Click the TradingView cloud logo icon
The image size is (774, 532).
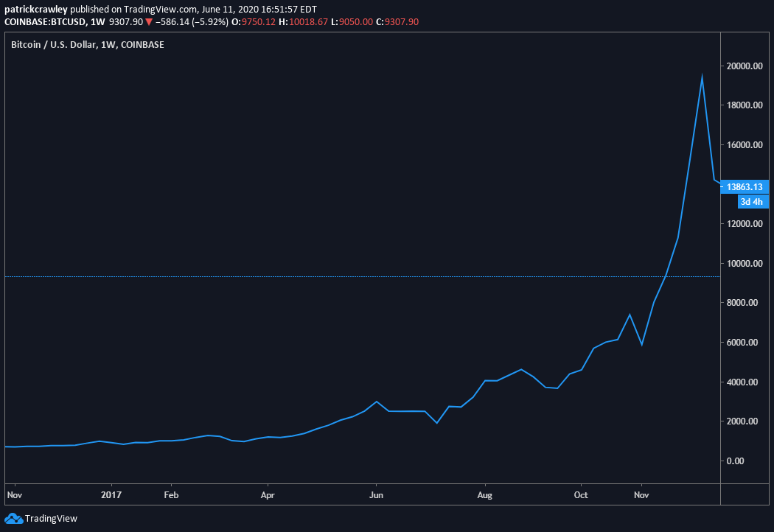[13, 518]
